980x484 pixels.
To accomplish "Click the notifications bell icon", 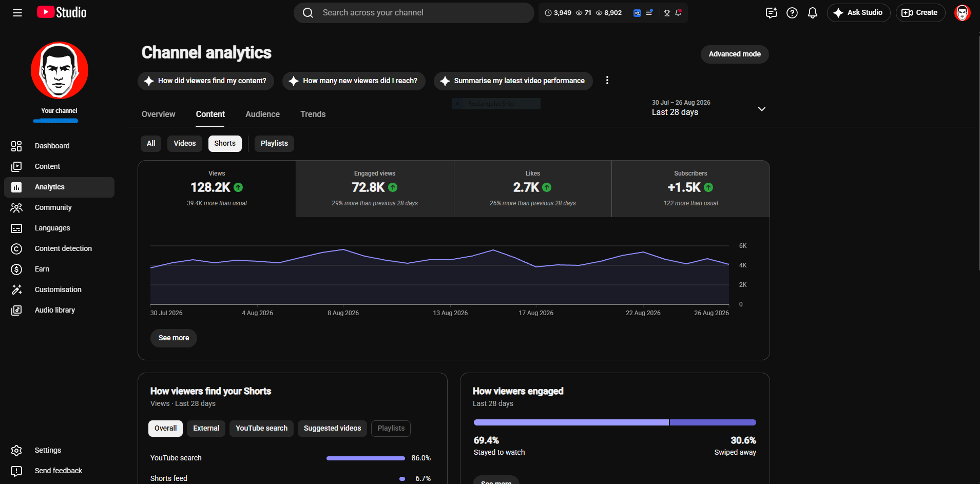I will pos(812,13).
